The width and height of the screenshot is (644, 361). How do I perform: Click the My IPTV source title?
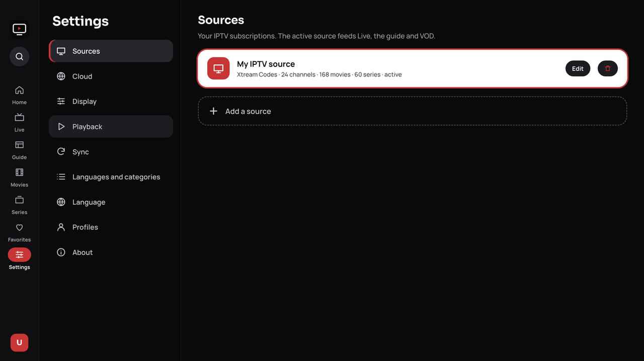(x=266, y=64)
